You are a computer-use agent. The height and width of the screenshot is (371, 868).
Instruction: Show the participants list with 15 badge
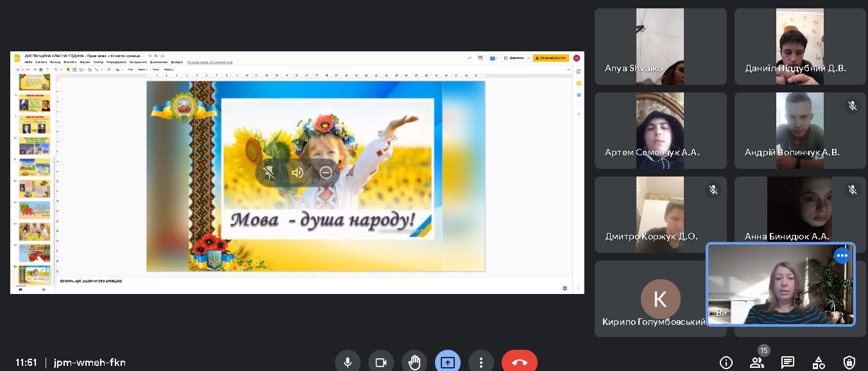pos(757,363)
